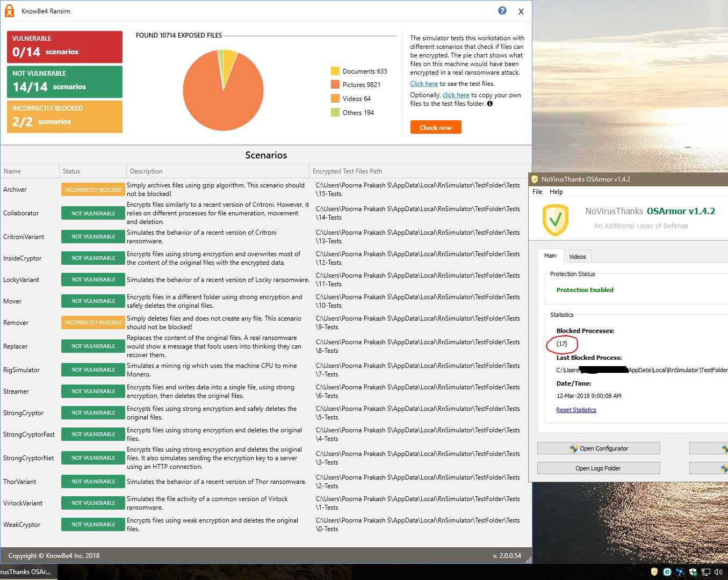Click the large yellow OSArmor shield logo

tap(556, 220)
